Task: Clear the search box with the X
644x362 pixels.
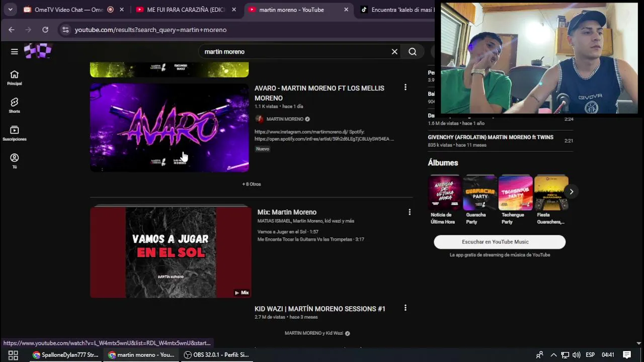Action: [x=394, y=51]
